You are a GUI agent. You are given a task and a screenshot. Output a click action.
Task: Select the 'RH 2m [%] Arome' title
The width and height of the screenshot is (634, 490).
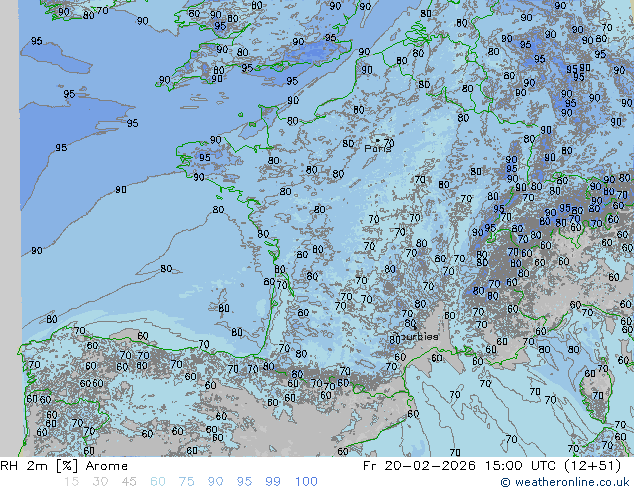coord(64,466)
